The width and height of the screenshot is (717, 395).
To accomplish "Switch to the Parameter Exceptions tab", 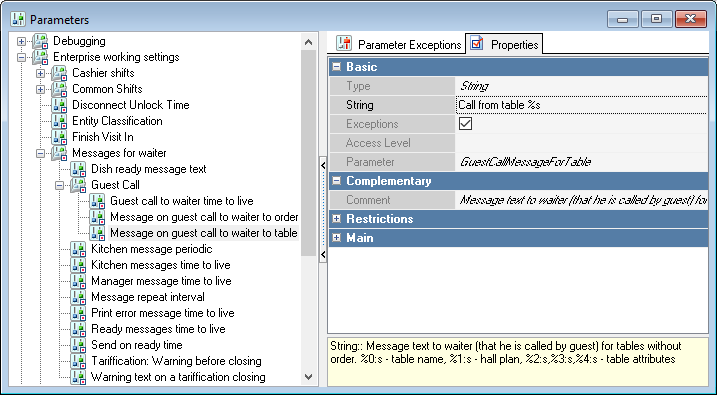I will (398, 44).
